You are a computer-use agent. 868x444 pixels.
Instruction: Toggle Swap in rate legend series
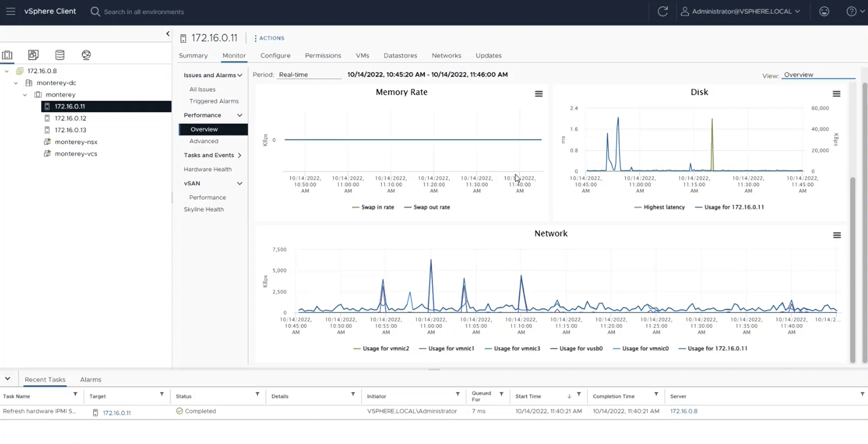click(x=373, y=207)
